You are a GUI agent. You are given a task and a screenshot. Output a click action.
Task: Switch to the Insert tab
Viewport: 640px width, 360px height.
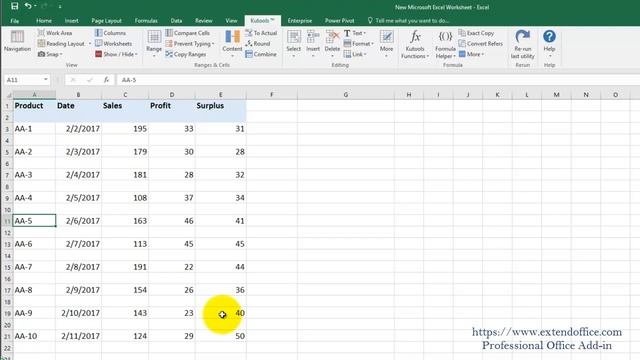tap(71, 20)
